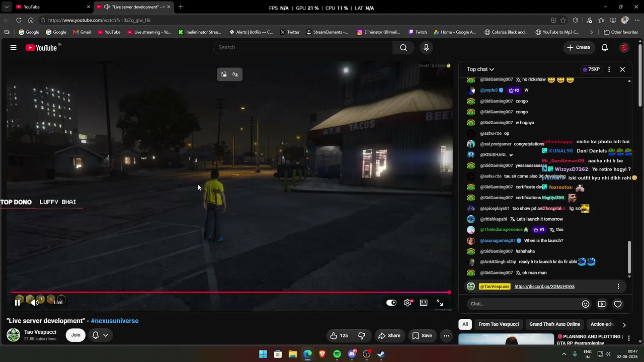
Task: Show hidden system tray icons
Action: point(565,354)
